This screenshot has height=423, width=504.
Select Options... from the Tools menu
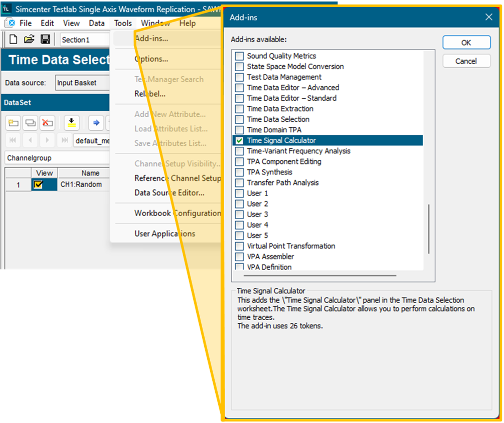[151, 59]
